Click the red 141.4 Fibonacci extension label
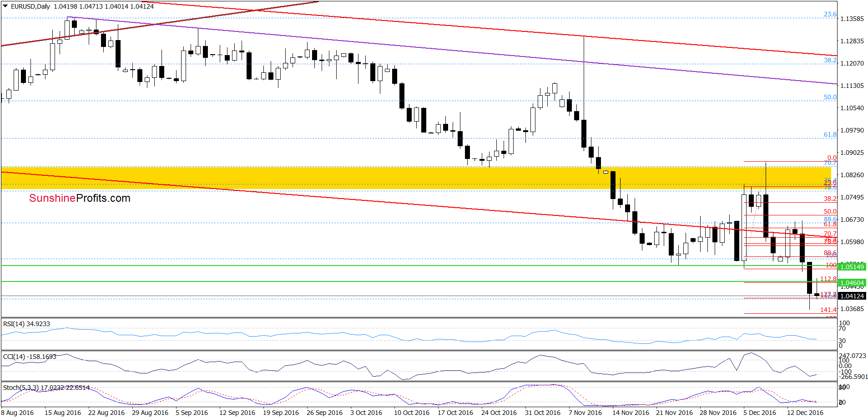 pyautogui.click(x=828, y=310)
